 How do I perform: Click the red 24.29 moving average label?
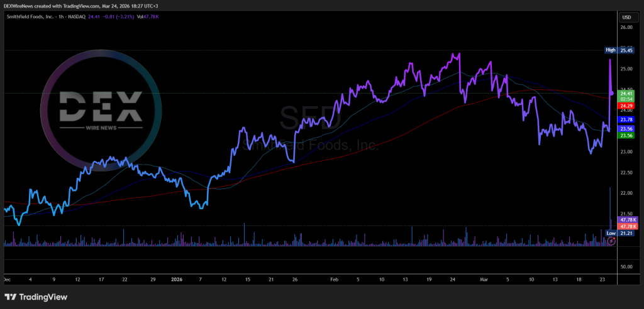coord(627,106)
